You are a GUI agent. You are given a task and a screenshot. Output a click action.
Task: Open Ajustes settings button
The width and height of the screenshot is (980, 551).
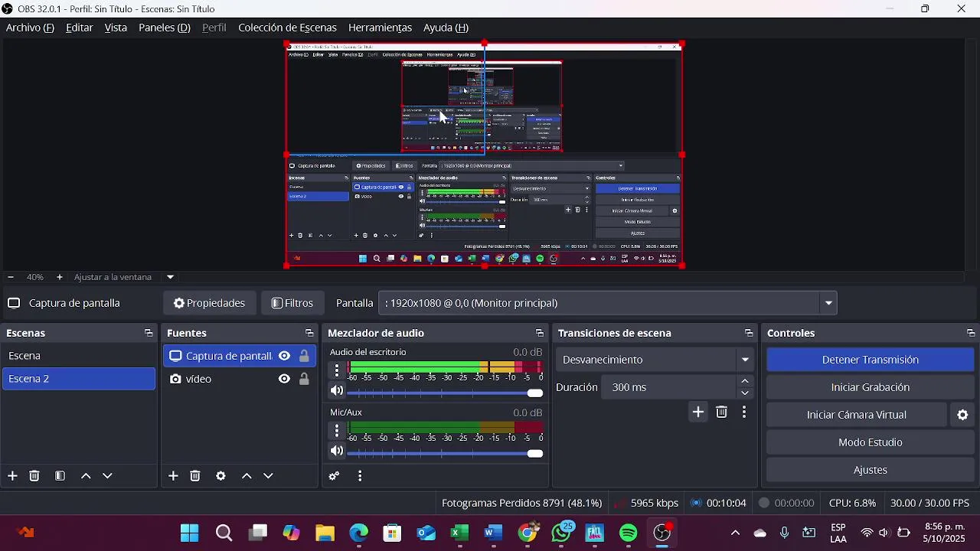[871, 470]
